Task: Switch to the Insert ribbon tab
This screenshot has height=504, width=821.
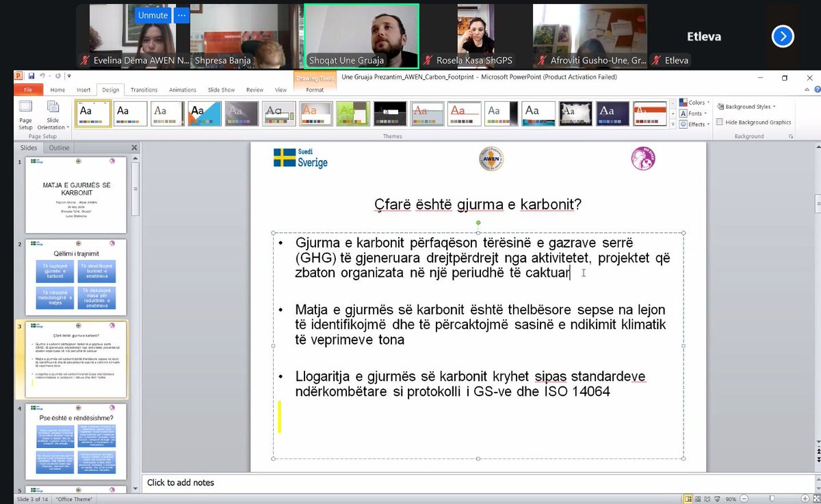Action: coord(83,90)
